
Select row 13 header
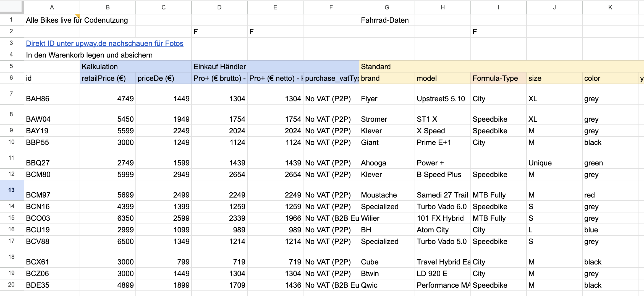(x=11, y=190)
